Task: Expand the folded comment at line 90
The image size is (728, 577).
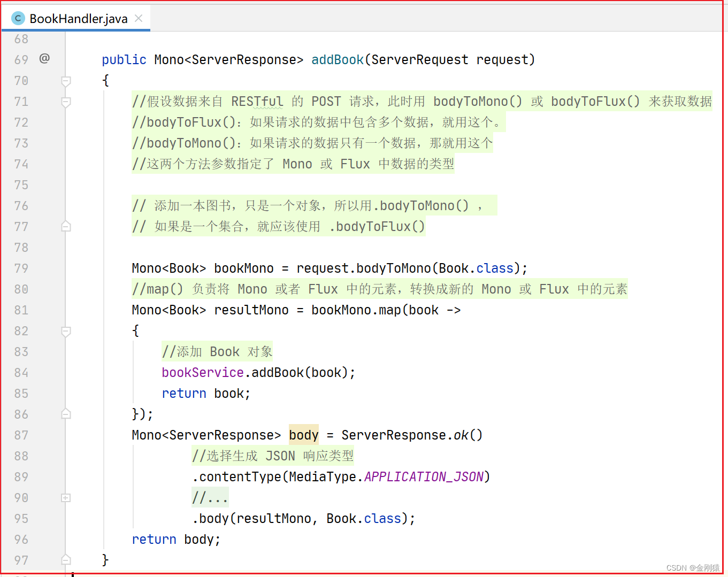Action: pos(66,498)
